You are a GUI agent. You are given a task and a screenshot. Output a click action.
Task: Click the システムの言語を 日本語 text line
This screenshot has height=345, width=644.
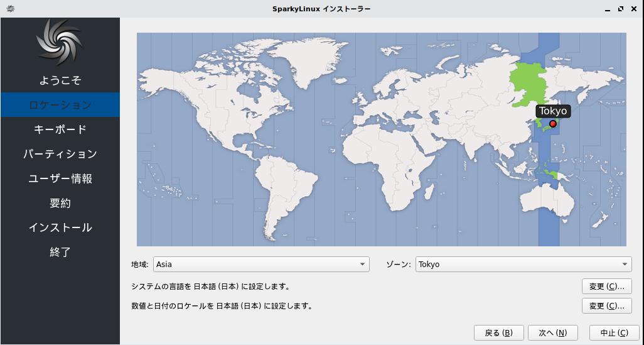pos(210,286)
